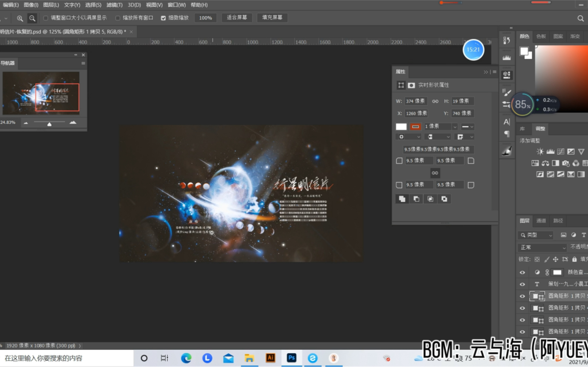Click the mask icon in Properties panel
588x367 pixels.
(411, 85)
